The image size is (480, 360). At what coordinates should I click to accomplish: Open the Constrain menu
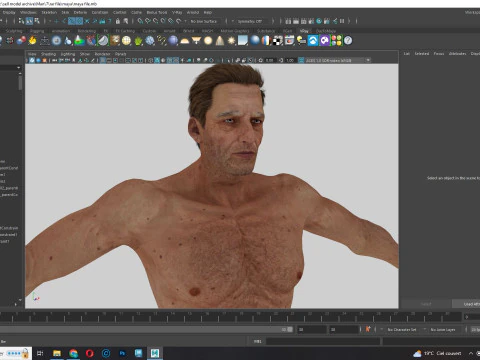click(x=100, y=12)
